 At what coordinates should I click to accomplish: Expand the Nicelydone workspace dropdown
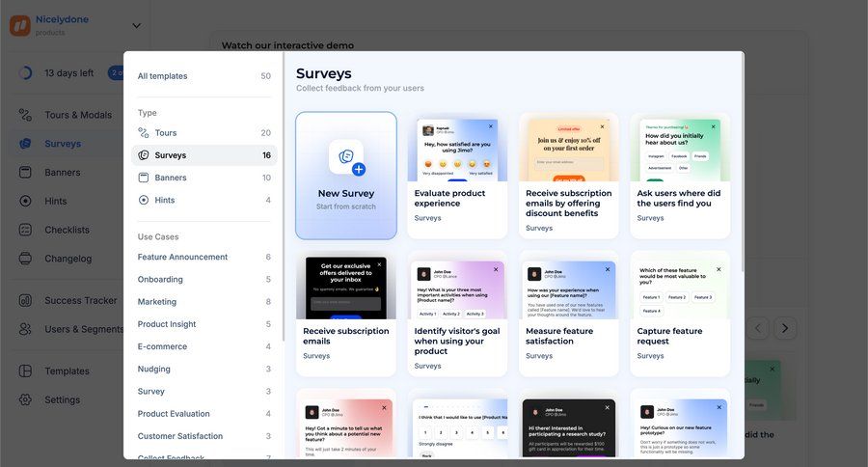tap(136, 26)
